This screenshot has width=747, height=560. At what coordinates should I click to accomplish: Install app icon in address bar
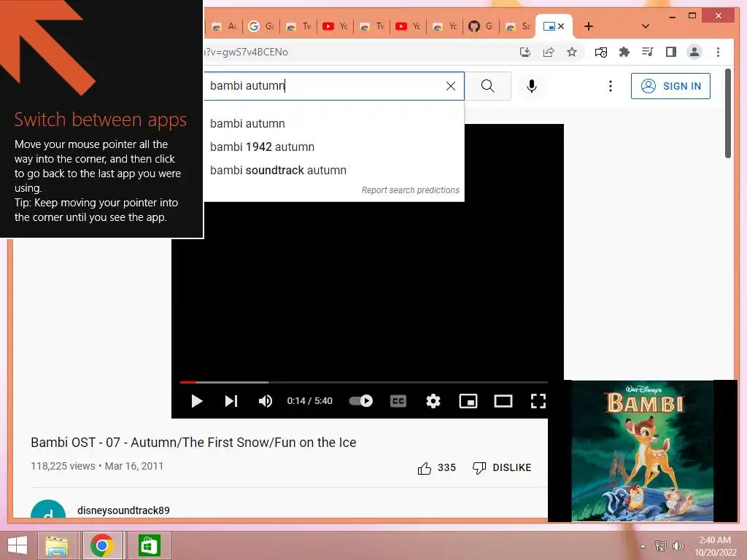click(525, 52)
